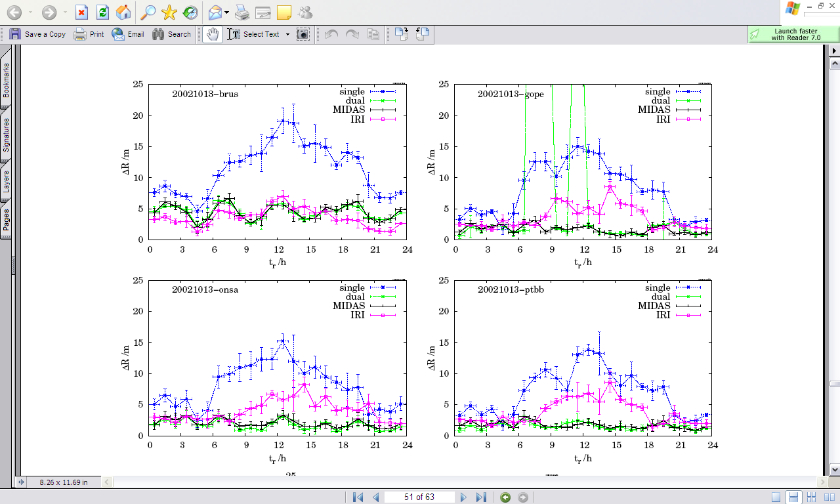Open the Home page icon
840x504 pixels.
pyautogui.click(x=123, y=12)
